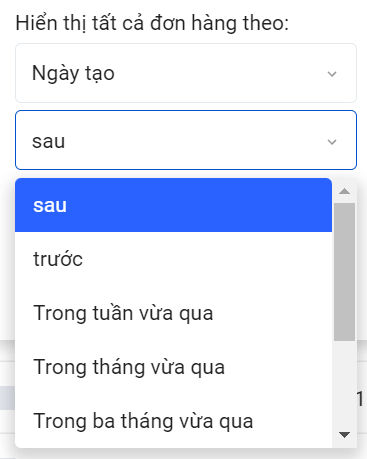The image size is (367, 459).
Task: Choose the 'trước' option
Action: click(x=173, y=259)
